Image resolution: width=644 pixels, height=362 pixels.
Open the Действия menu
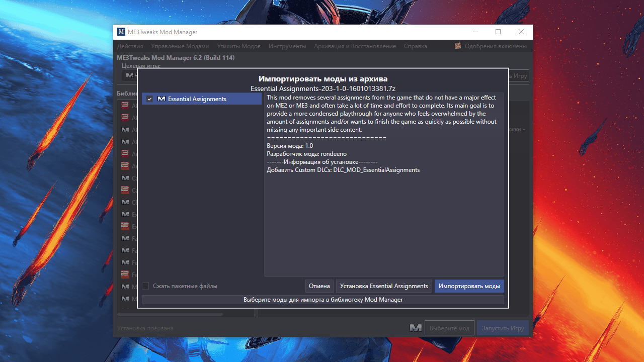point(130,46)
